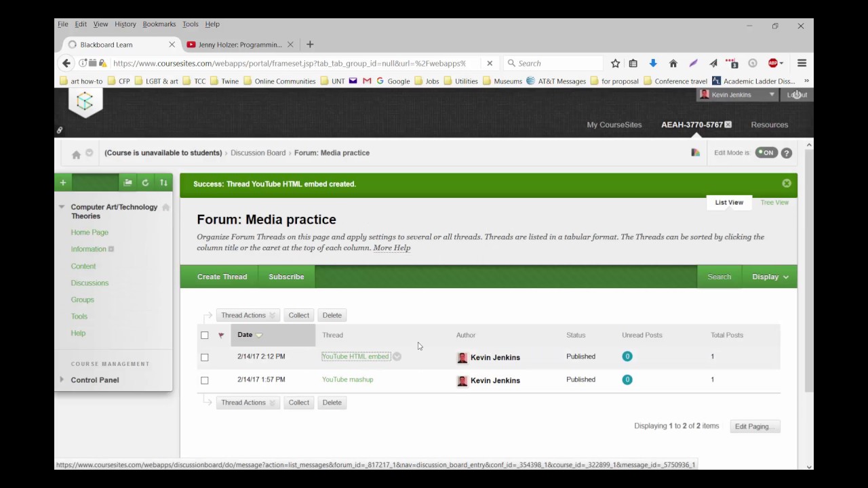Viewport: 868px width, 488px height.
Task: Go to Discussion Board breadcrumb
Action: click(x=258, y=153)
